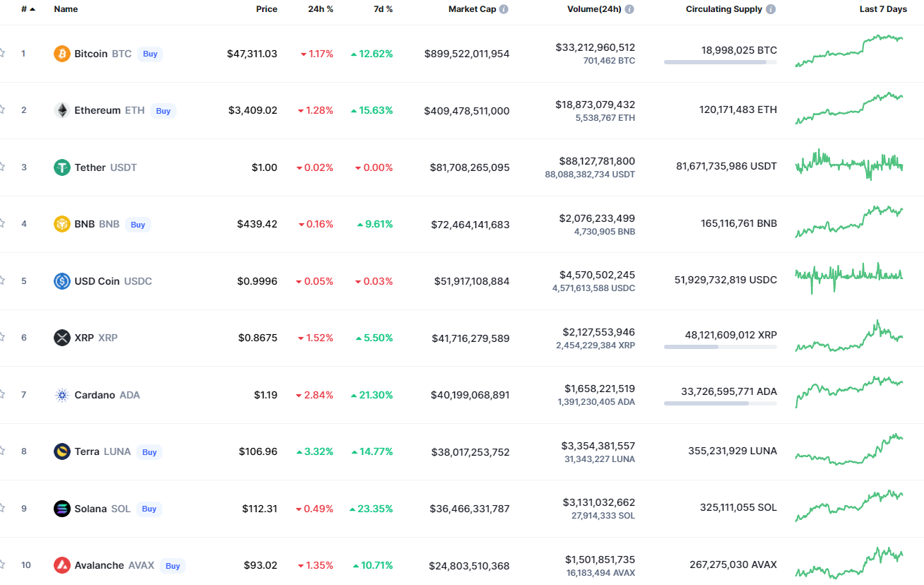Click the Avalanche red logo icon
Screen dimensions: 924x585
[62, 565]
